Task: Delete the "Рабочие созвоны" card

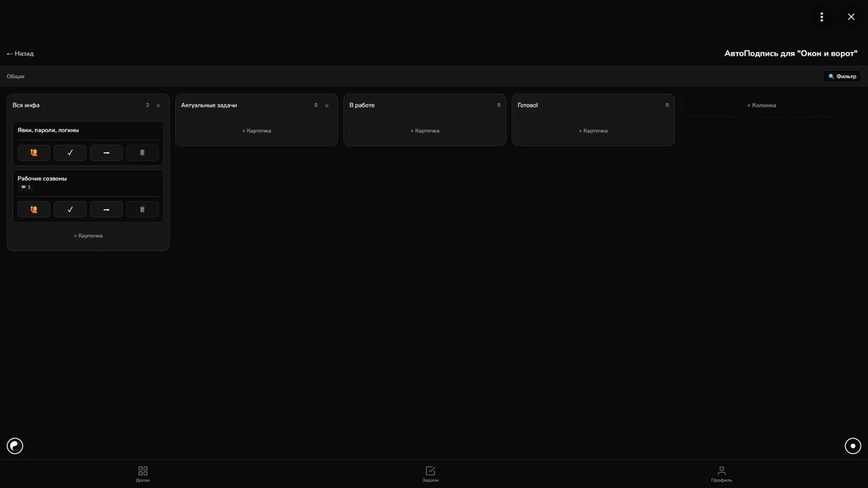Action: coord(142,209)
